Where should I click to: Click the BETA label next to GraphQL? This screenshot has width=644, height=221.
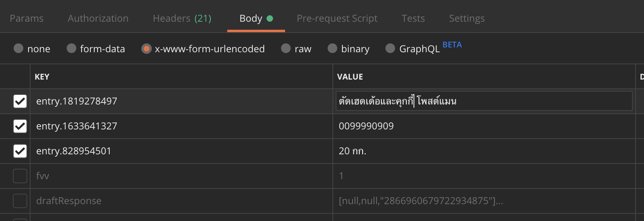point(452,45)
